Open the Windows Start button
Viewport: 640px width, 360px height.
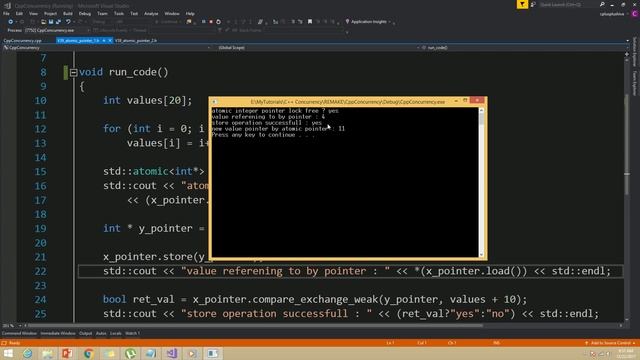pos(8,353)
